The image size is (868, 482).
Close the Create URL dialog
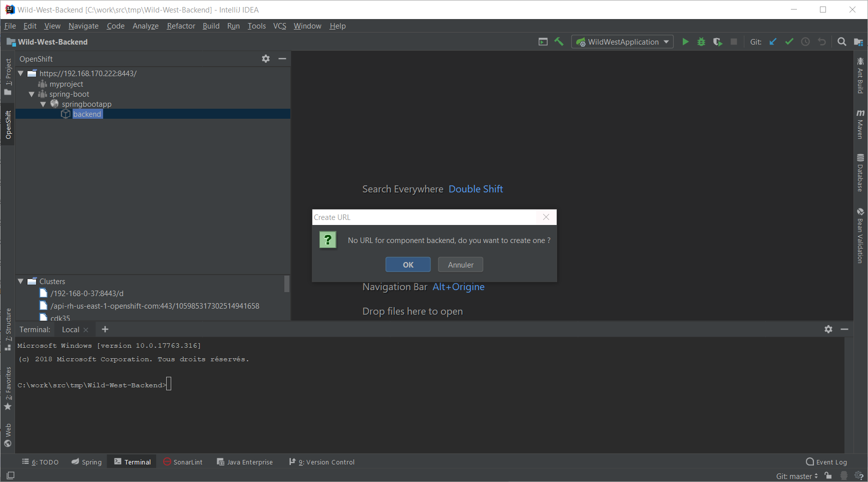546,217
